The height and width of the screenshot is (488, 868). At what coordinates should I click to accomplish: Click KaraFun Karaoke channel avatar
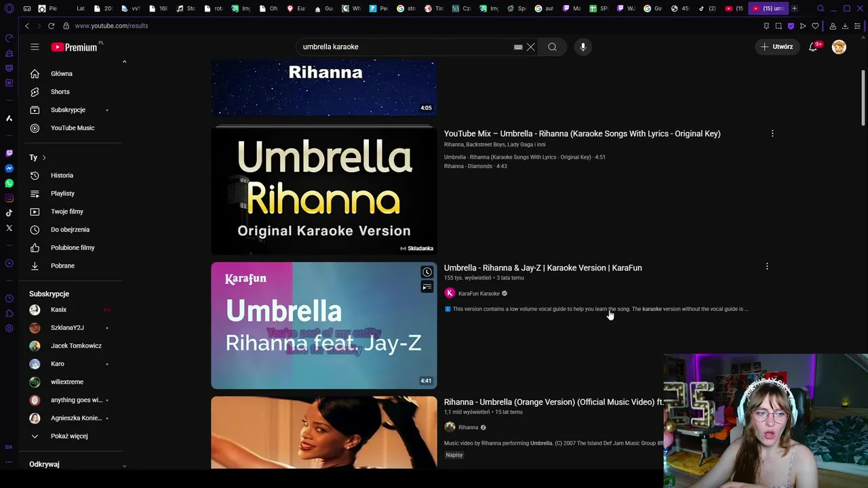click(450, 293)
